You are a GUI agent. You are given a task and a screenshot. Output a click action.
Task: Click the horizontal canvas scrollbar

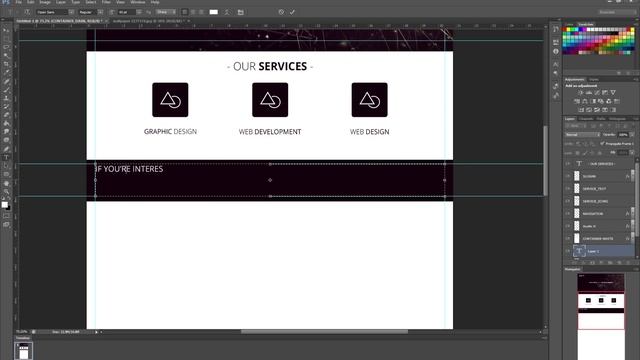tap(324, 332)
